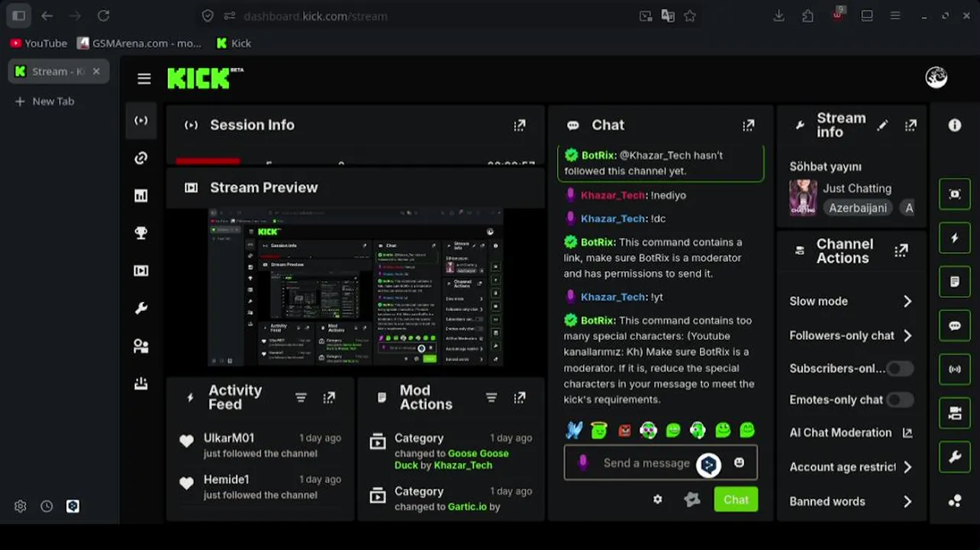
Task: Open the analytics chart sidebar icon
Action: pos(141,196)
